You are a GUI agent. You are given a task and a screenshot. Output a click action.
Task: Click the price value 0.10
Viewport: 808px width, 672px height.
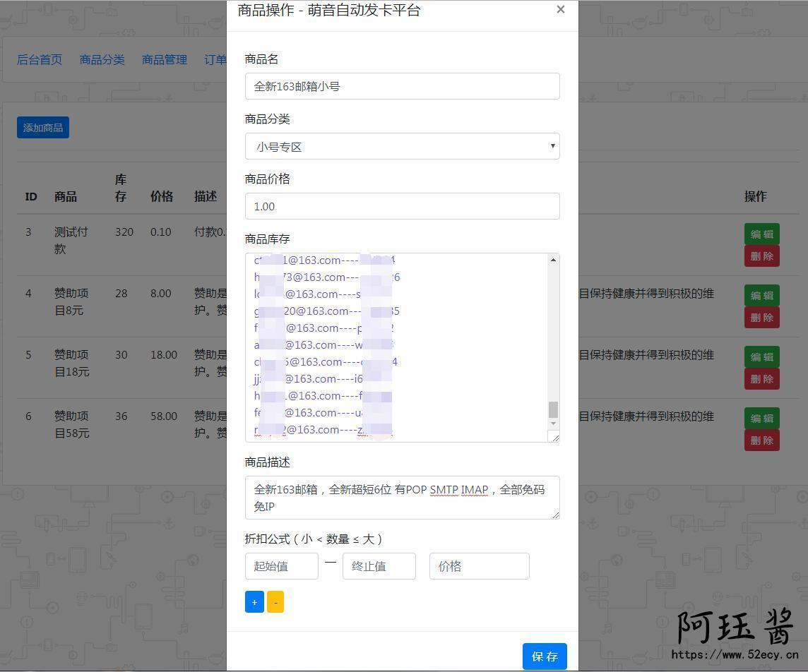click(161, 232)
